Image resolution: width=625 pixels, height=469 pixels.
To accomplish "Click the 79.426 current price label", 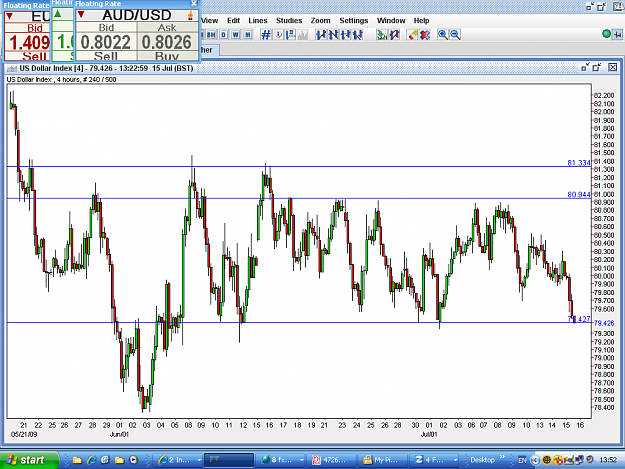I will (605, 323).
